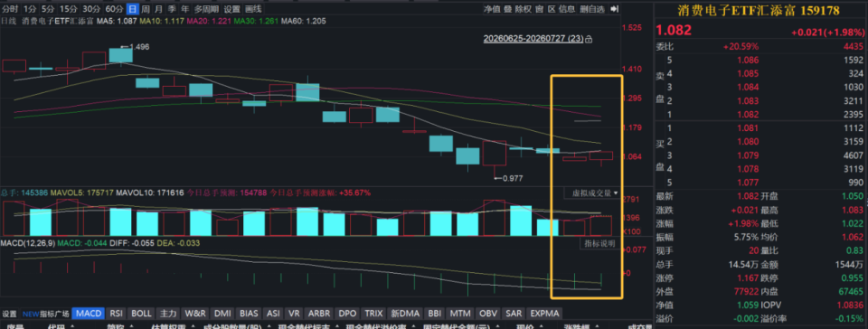Image resolution: width=868 pixels, height=329 pixels.
Task: Click the MA60: 1.205 legend label
Action: click(x=304, y=22)
